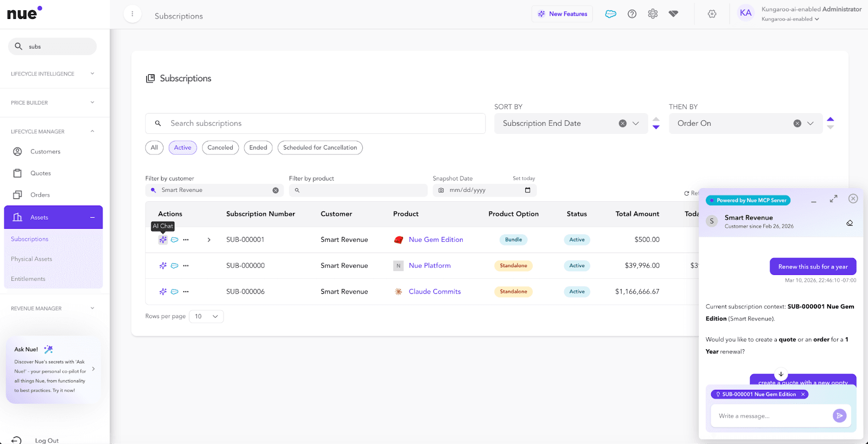Go to Quotes in the sidebar
Viewport: 868px width, 444px height.
41,173
